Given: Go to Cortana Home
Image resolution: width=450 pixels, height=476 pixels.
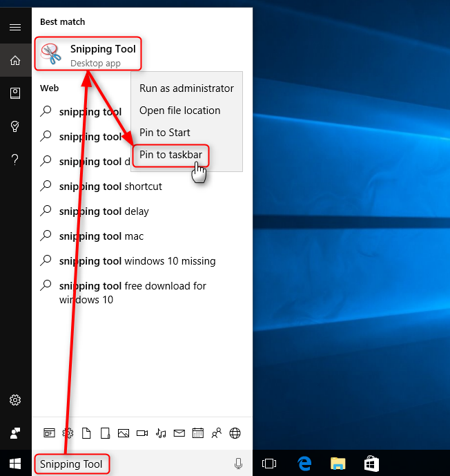Looking at the screenshot, I should click(15, 60).
